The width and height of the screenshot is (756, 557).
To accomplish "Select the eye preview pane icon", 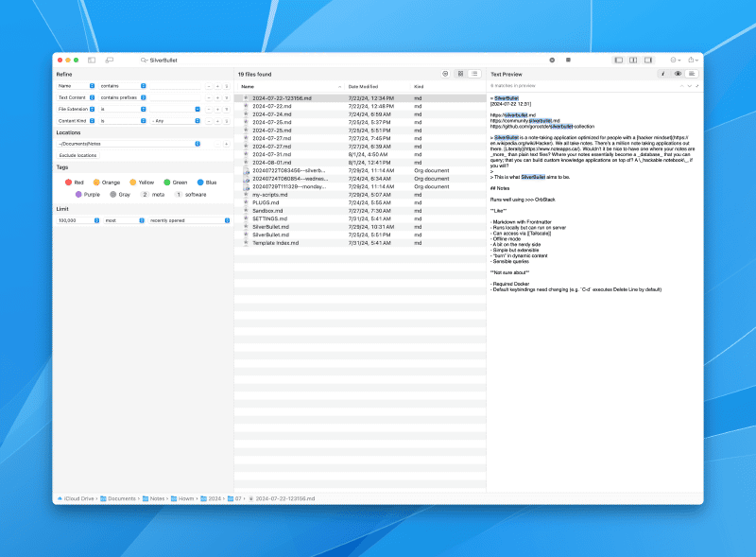I will 678,73.
